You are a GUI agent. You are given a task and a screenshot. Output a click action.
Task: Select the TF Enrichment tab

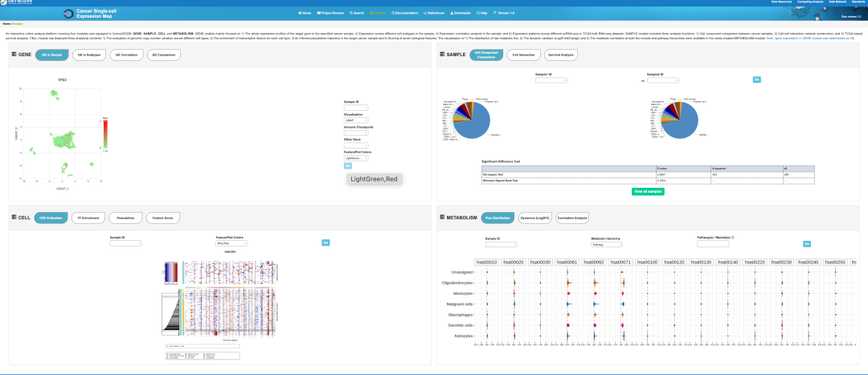click(88, 218)
